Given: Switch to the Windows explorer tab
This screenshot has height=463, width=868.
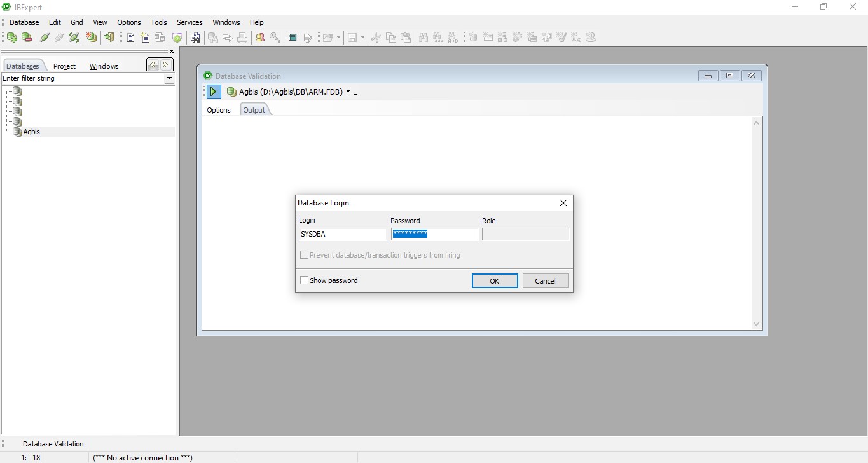Looking at the screenshot, I should 104,66.
